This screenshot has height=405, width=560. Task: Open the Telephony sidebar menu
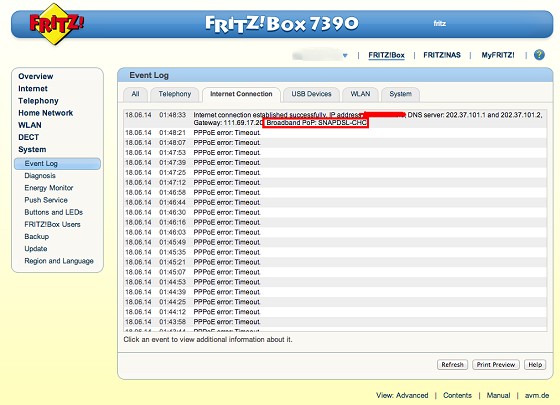click(x=38, y=101)
